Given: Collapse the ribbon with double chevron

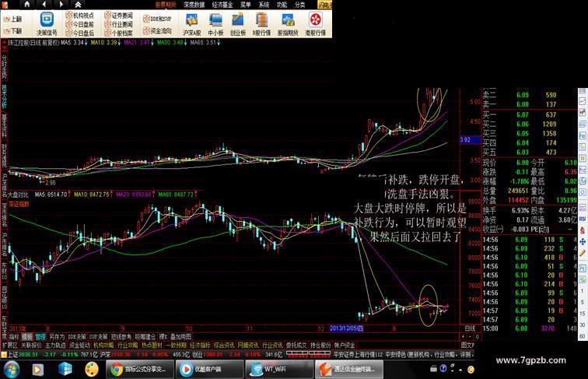Looking at the screenshot, I should tap(78, 5).
